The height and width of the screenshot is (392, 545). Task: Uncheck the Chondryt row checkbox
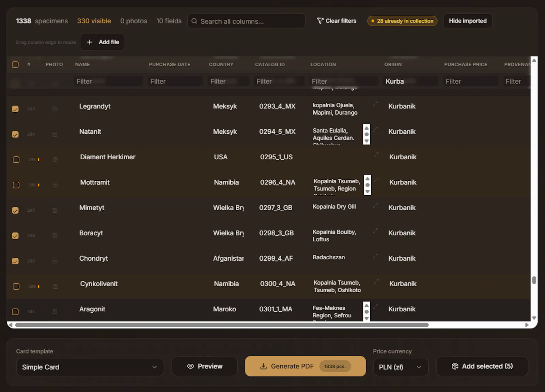pos(15,261)
